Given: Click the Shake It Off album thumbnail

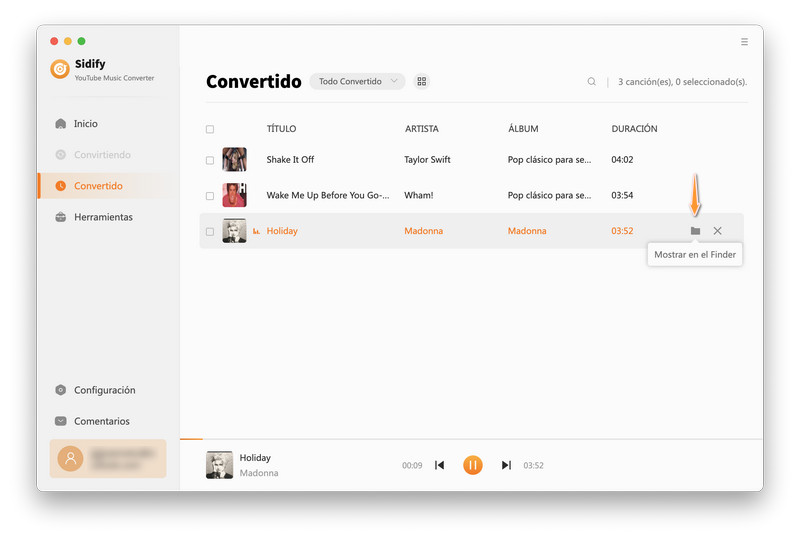Looking at the screenshot, I should coord(234,159).
